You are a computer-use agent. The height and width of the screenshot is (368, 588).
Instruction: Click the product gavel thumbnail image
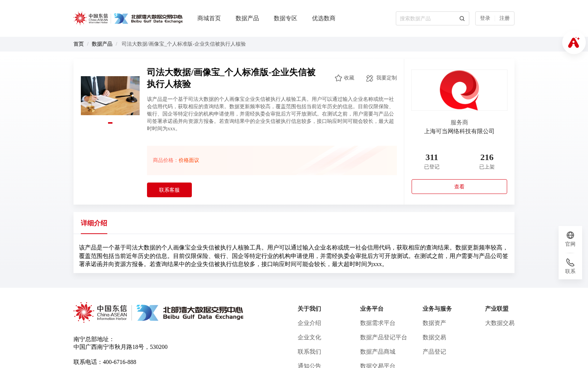110,96
